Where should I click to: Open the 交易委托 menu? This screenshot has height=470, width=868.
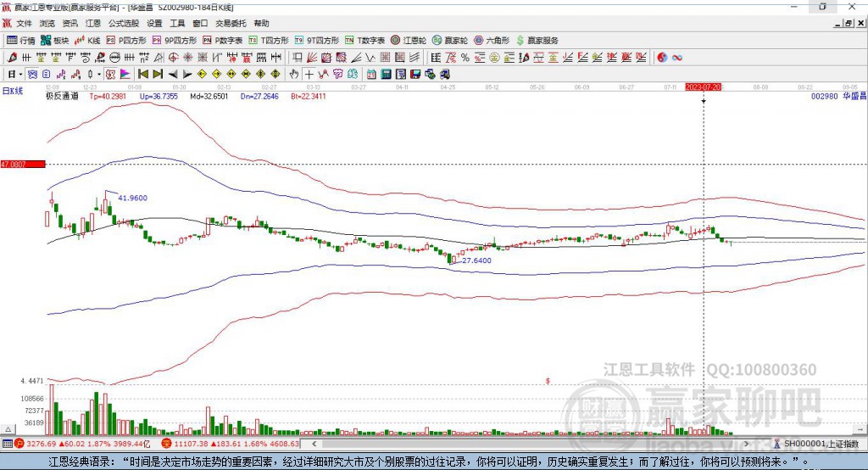click(231, 23)
